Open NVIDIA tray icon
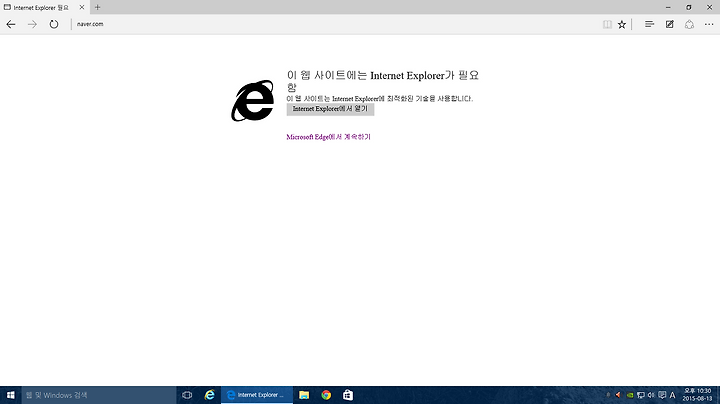Image resolution: width=720 pixels, height=404 pixels. (x=630, y=395)
